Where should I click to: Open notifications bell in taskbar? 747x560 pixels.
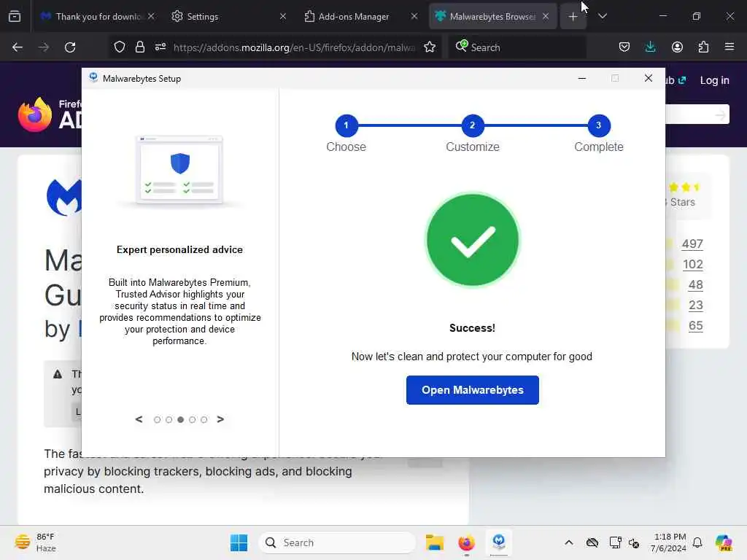click(697, 542)
